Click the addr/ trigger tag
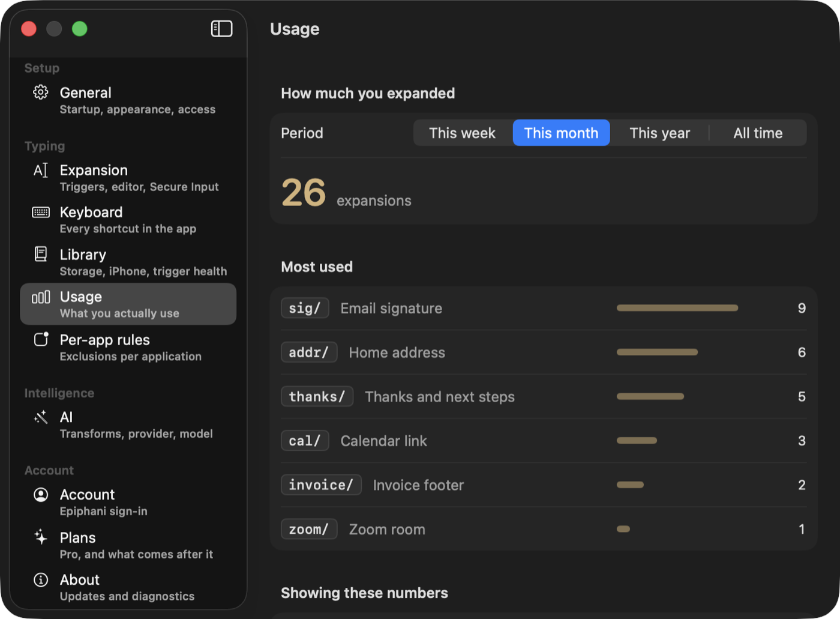The height and width of the screenshot is (619, 840). tap(309, 352)
